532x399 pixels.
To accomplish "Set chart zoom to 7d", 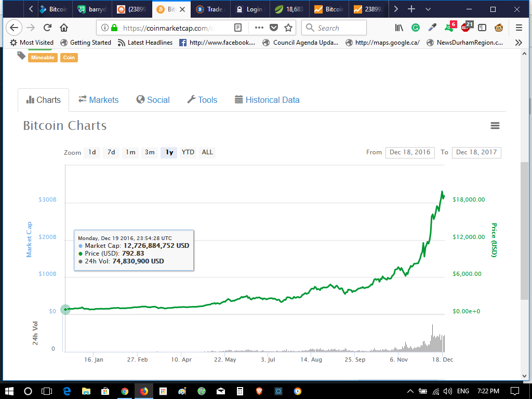I will tap(111, 152).
